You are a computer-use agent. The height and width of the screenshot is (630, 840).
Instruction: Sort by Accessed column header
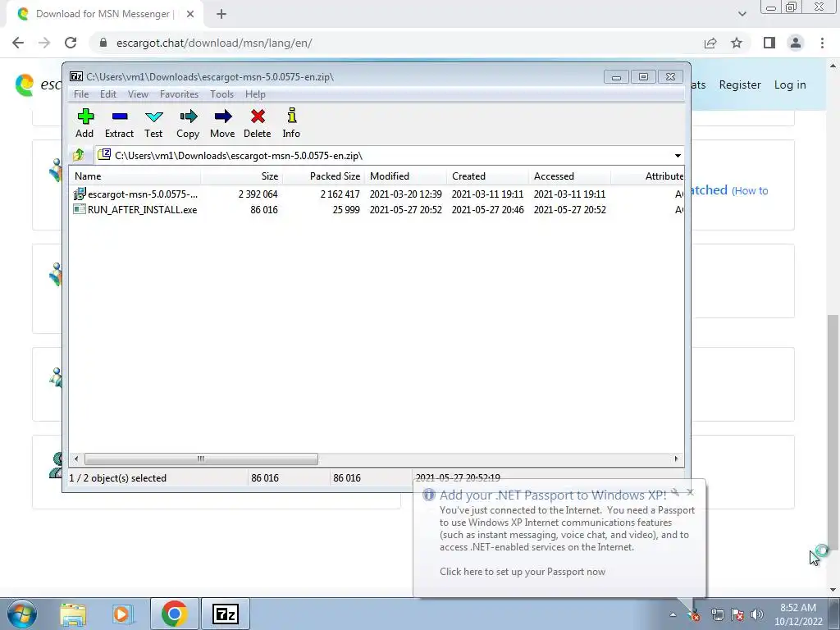click(x=569, y=176)
